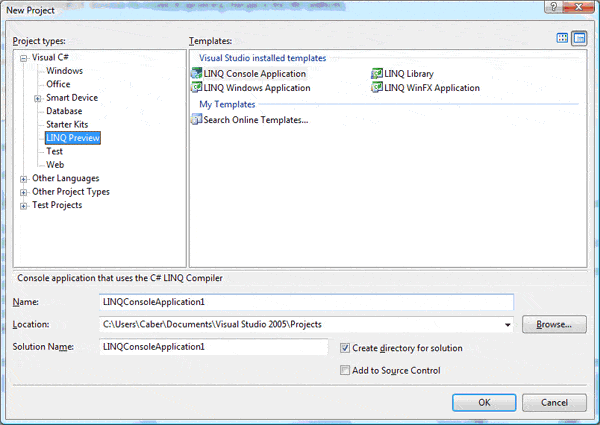Choose the LINQ Library template icon
This screenshot has height=425, width=600.
(x=377, y=74)
